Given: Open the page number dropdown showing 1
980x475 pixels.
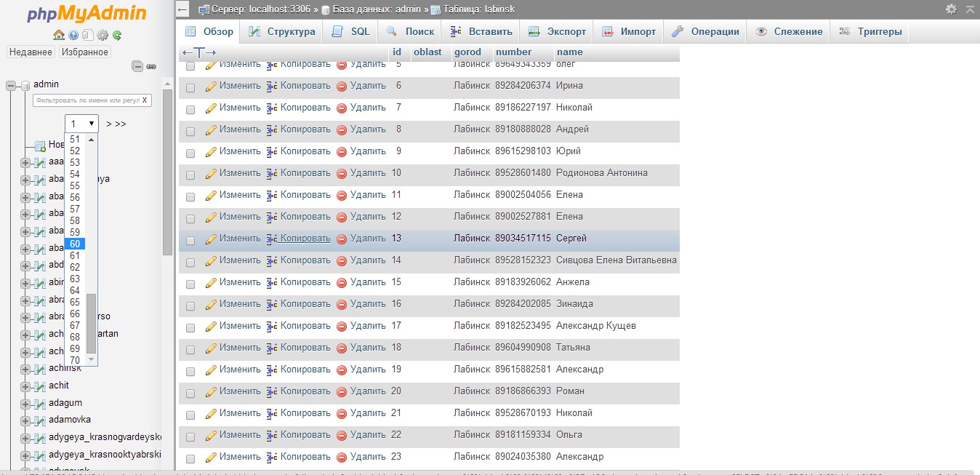Looking at the screenshot, I should [81, 124].
